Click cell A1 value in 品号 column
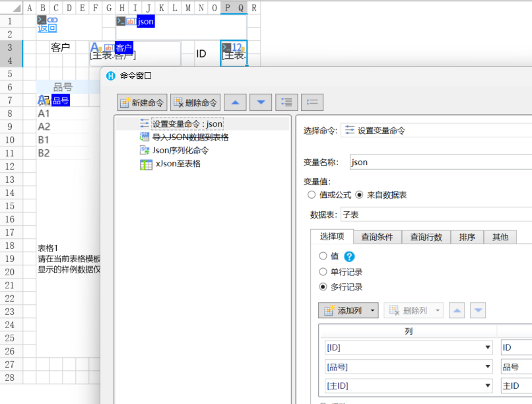The image size is (532, 404). click(44, 114)
